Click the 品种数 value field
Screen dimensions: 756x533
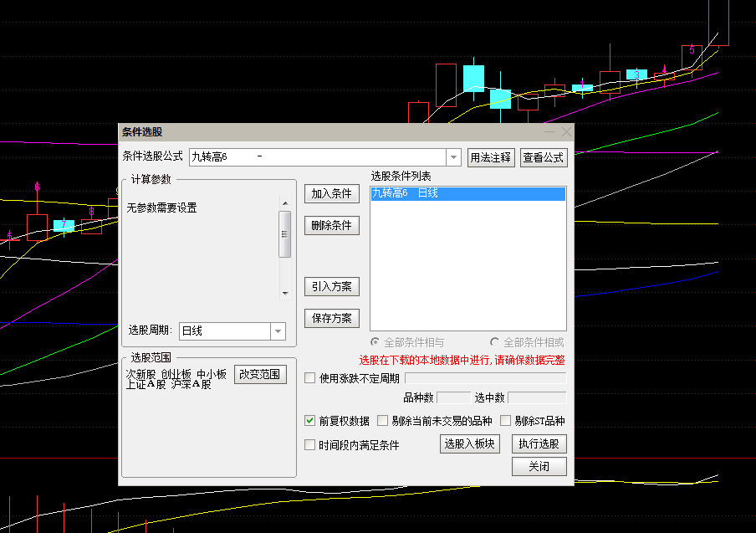pos(454,398)
